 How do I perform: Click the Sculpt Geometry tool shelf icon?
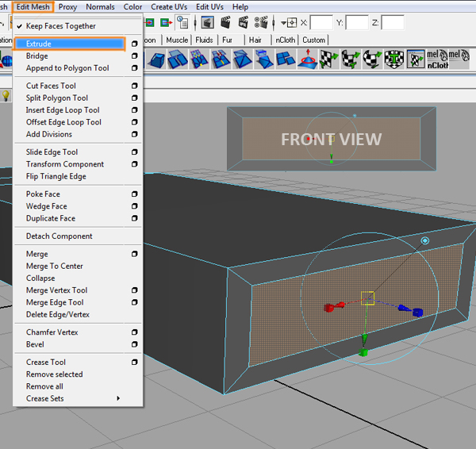[x=308, y=59]
